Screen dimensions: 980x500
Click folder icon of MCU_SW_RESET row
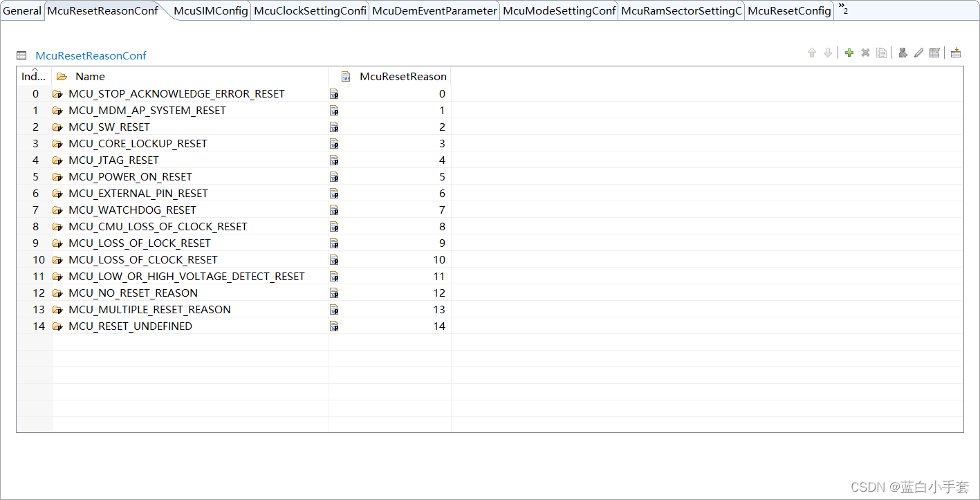tap(57, 127)
